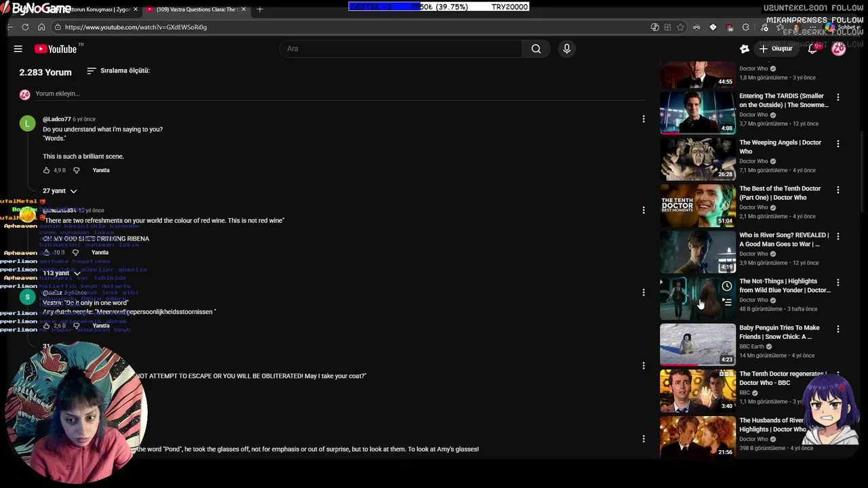Expand the 113 yanıt replies
868x488 pixels.
(x=61, y=273)
